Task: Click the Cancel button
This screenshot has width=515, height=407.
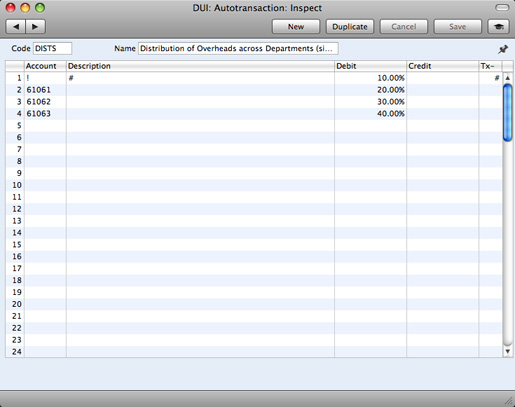Action: [x=403, y=27]
